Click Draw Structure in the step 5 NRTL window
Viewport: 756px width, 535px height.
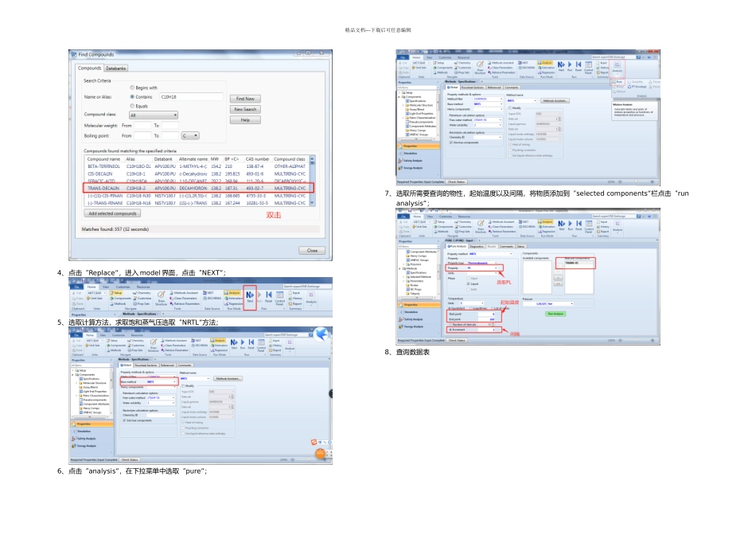pos(153,346)
